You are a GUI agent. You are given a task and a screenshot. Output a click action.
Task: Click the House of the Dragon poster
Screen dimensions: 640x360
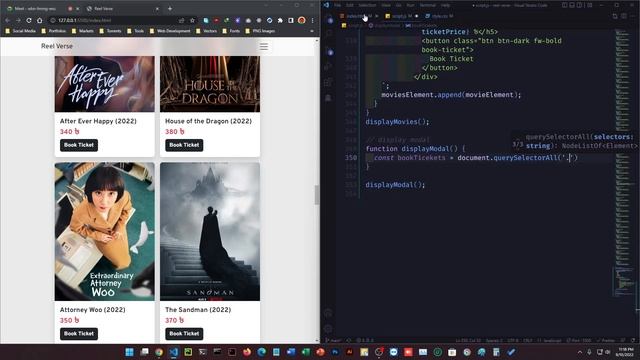[x=210, y=84]
